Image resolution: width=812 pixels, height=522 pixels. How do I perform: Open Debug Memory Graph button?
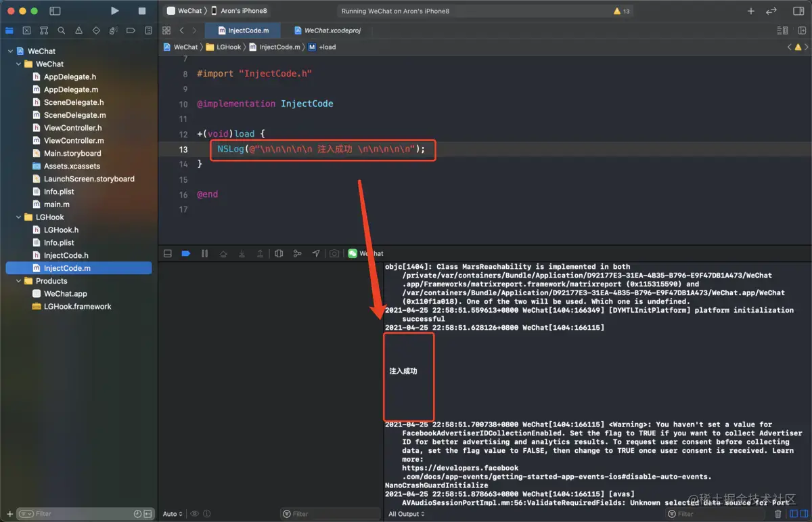(x=297, y=253)
